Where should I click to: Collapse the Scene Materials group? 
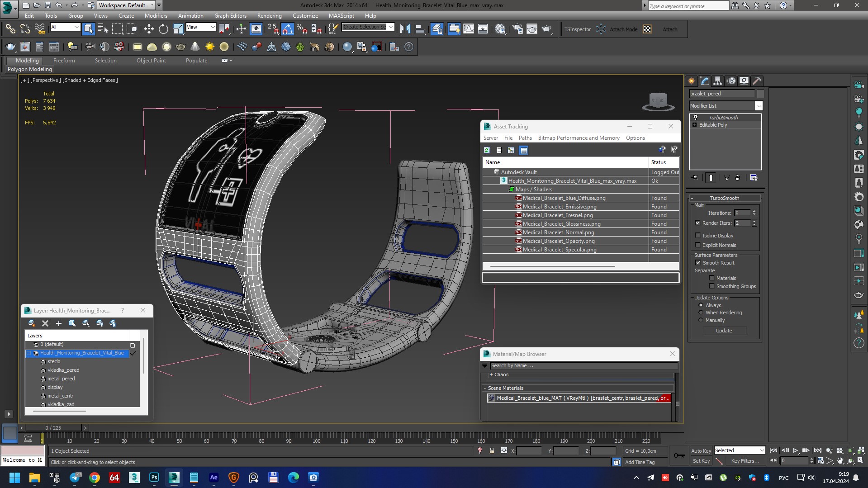coord(484,388)
